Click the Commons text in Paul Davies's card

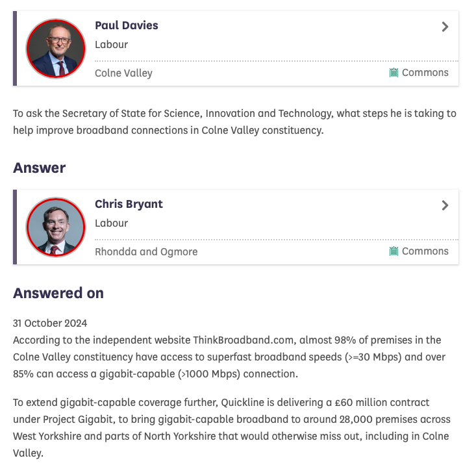[x=425, y=73]
